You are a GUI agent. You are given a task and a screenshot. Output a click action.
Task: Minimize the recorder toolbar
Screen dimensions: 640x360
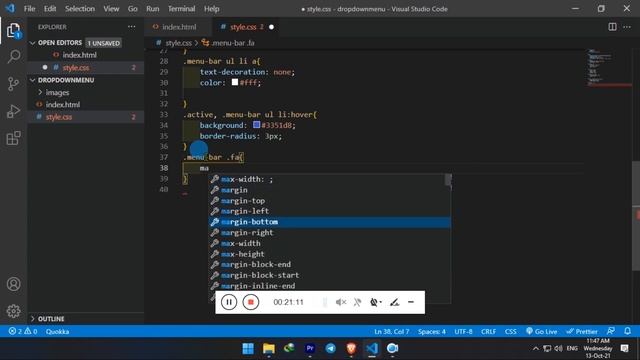(411, 302)
